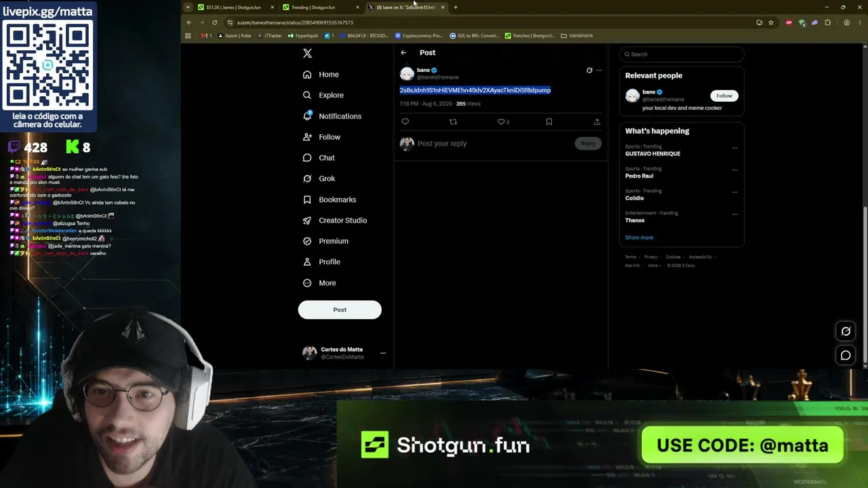Open the Profile person icon in sidebar

click(307, 262)
